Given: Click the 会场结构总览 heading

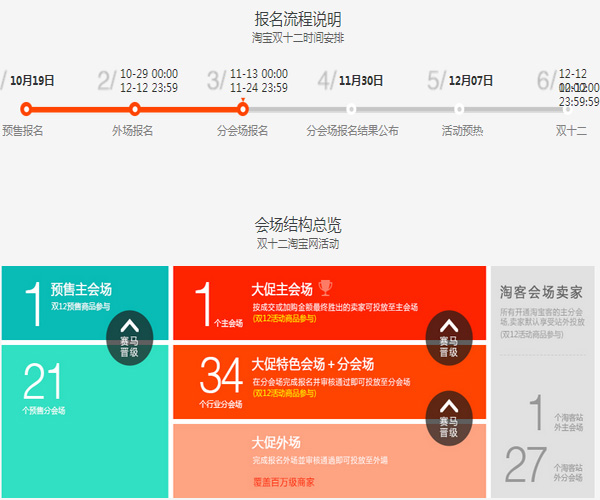Looking at the screenshot, I should [x=298, y=225].
